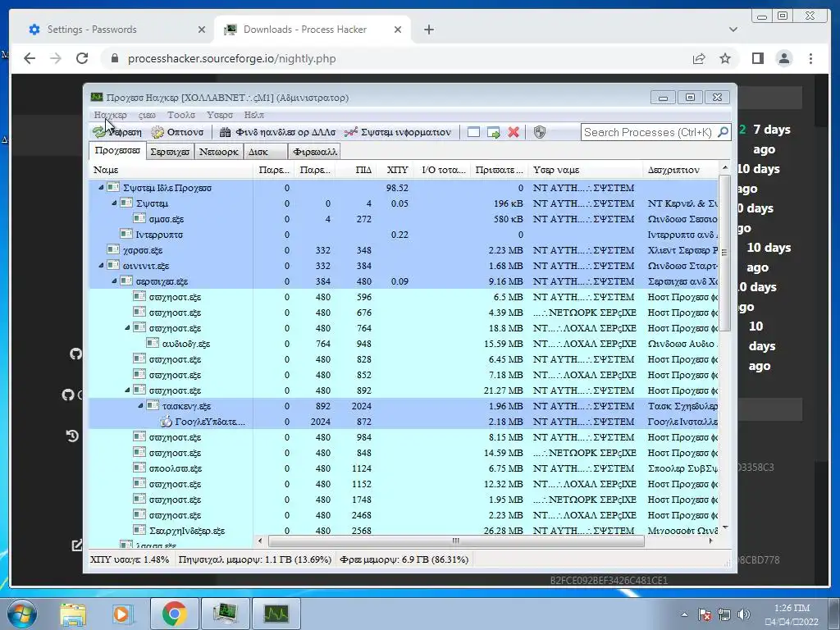Click the Share this page icon in Chrome
The width and height of the screenshot is (840, 630).
point(699,58)
